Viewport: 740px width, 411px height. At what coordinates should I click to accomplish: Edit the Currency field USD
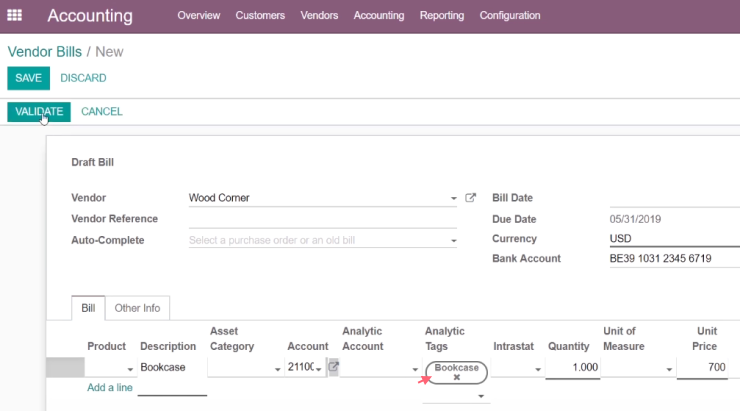pyautogui.click(x=674, y=238)
